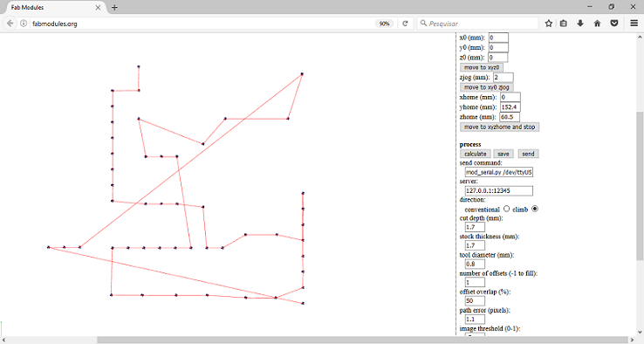Open the Firefox hamburger menu

coord(634,24)
